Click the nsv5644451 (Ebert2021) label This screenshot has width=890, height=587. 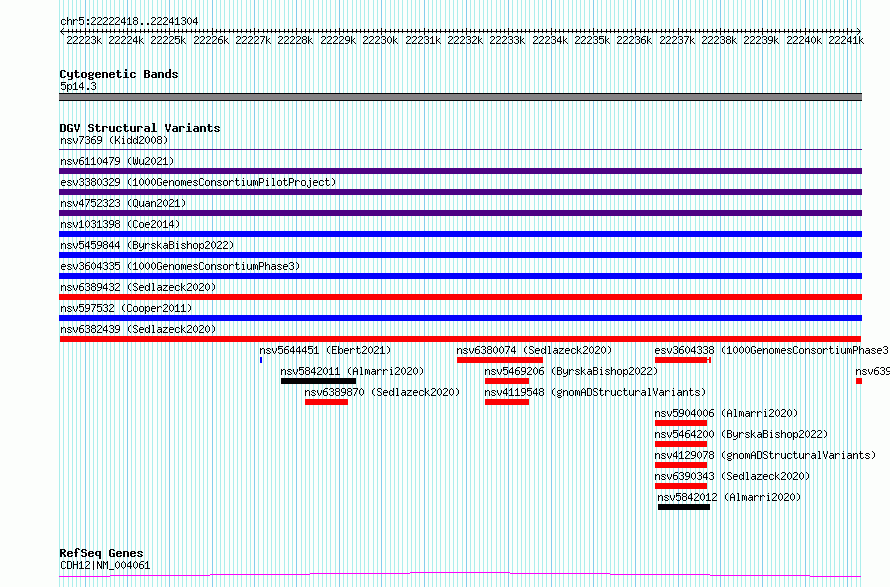pyautogui.click(x=325, y=350)
